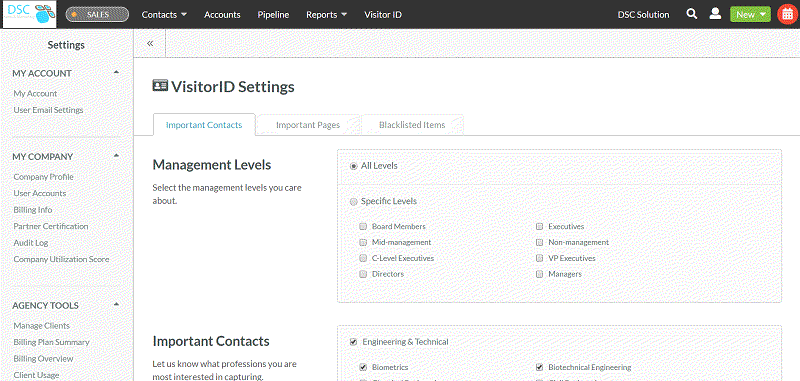Click the DSC logo icon
The width and height of the screenshot is (800, 381).
29,14
